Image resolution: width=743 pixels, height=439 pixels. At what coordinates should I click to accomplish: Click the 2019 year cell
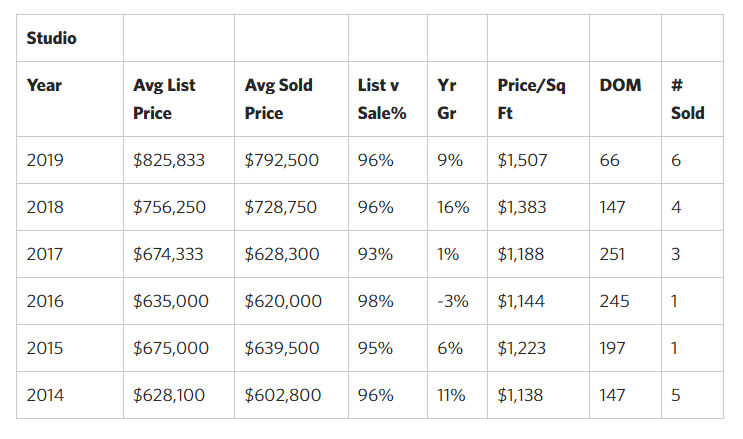click(45, 160)
